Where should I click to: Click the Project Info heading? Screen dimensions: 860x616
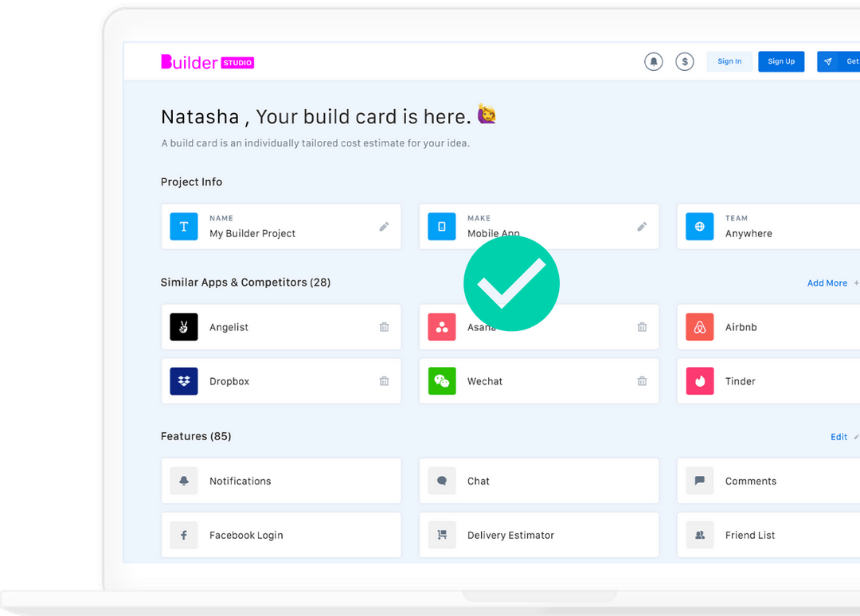click(x=191, y=182)
